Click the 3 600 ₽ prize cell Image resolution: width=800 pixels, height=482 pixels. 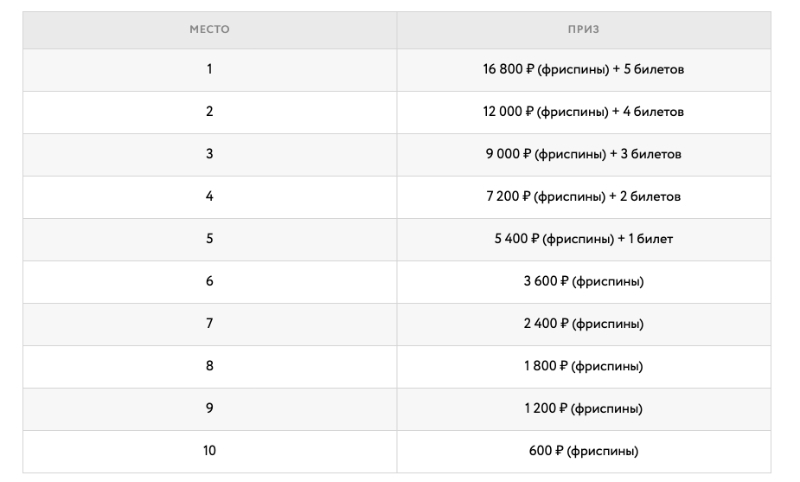[583, 281]
